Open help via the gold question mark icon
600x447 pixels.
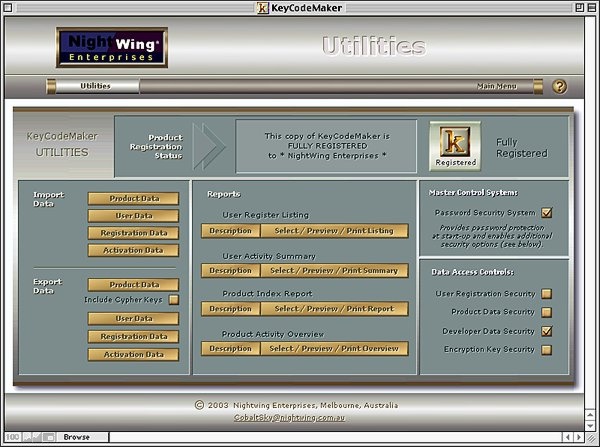pos(559,86)
